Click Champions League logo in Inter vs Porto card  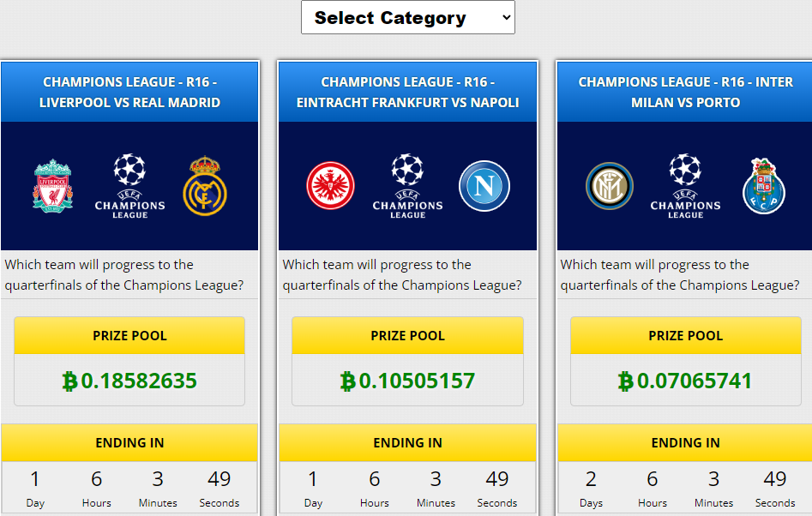coord(685,186)
